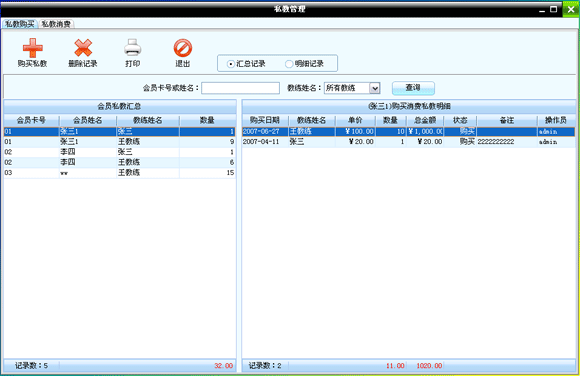Minimize the 私教管理 window
Screen dimensions: 580x376
pyautogui.click(x=542, y=10)
